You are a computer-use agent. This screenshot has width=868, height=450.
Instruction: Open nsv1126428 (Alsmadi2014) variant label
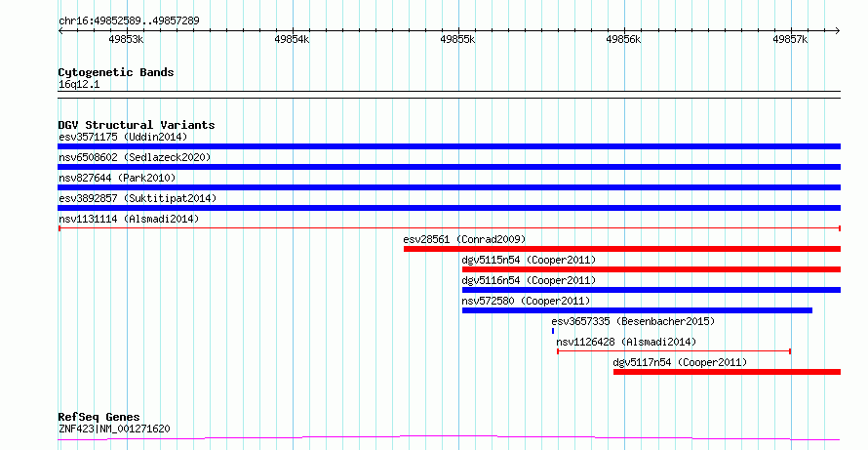626,342
